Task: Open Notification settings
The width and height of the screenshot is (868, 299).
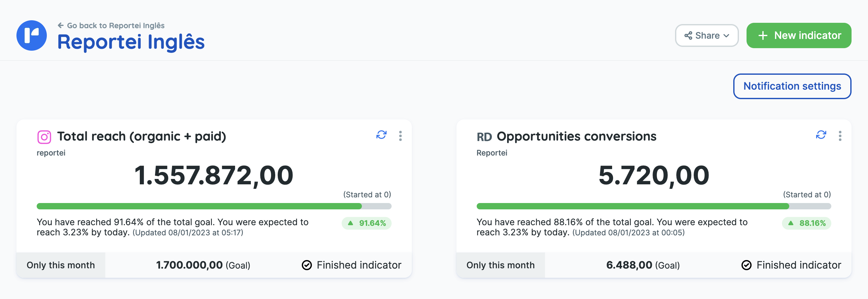Action: [x=792, y=86]
